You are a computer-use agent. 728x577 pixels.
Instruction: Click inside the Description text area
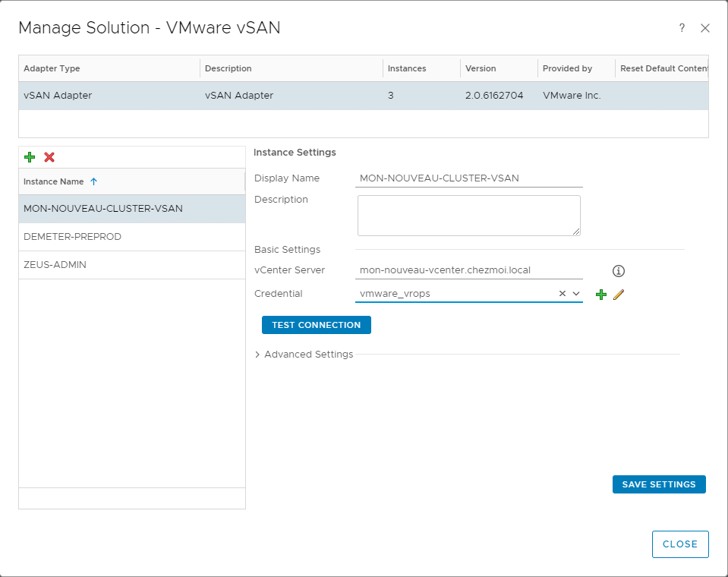click(468, 215)
